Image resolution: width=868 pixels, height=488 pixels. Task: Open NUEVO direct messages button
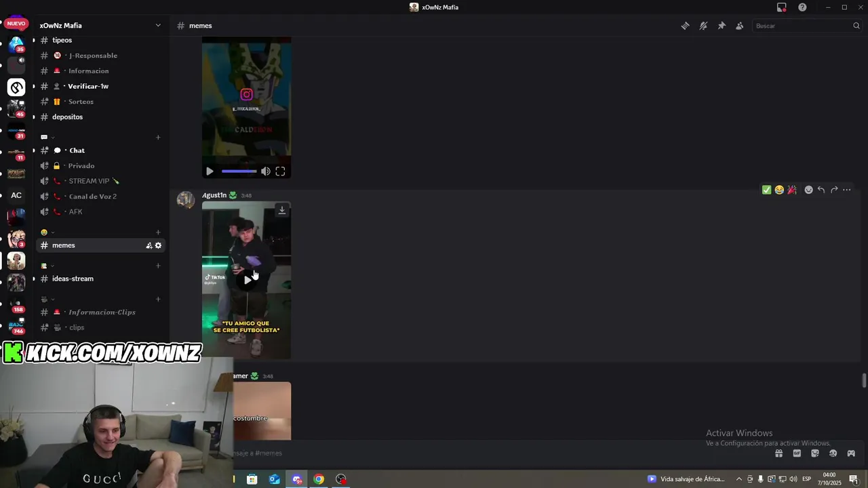pos(16,24)
